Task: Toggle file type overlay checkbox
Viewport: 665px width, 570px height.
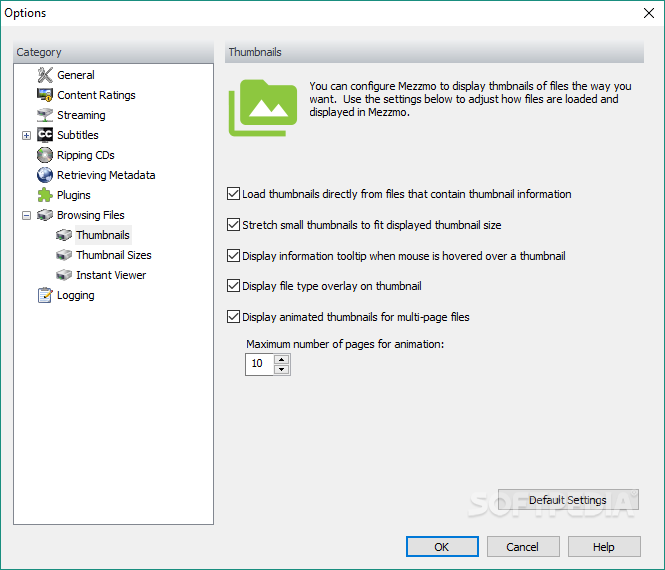Action: (x=233, y=286)
